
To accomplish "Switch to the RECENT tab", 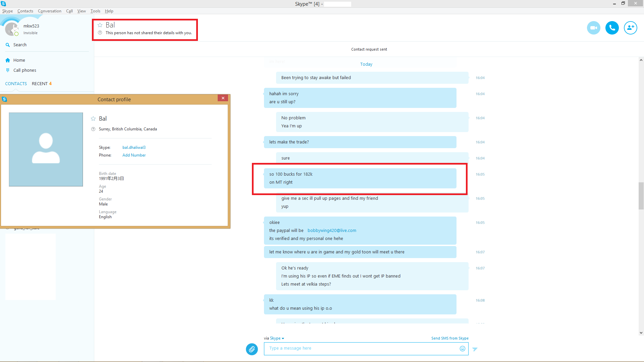I will (x=42, y=84).
